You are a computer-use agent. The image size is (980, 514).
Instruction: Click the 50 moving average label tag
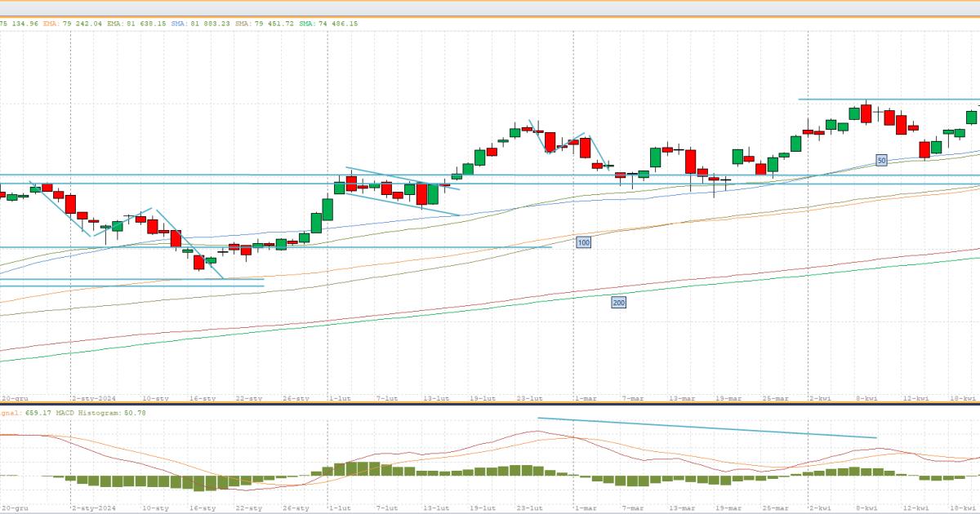tap(881, 161)
